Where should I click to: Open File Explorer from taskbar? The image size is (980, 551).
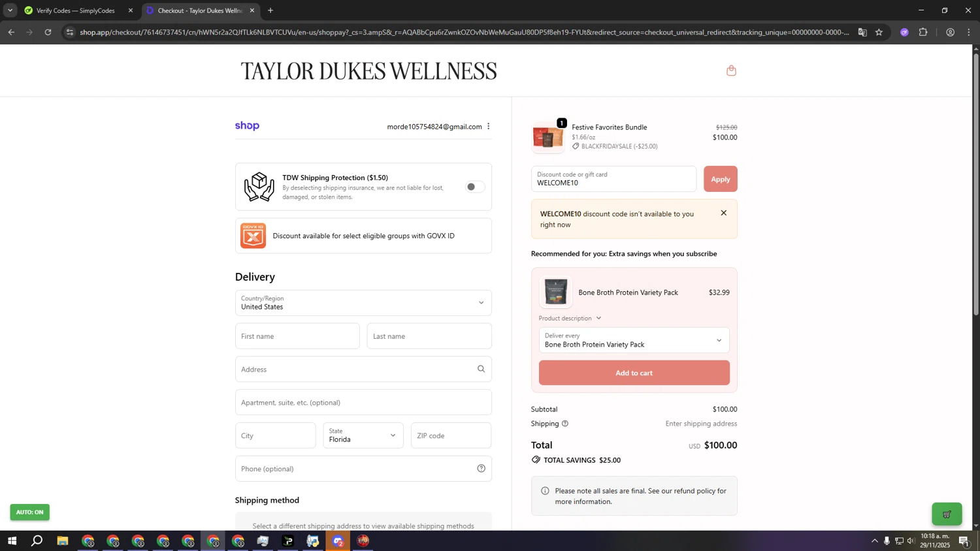pyautogui.click(x=63, y=541)
